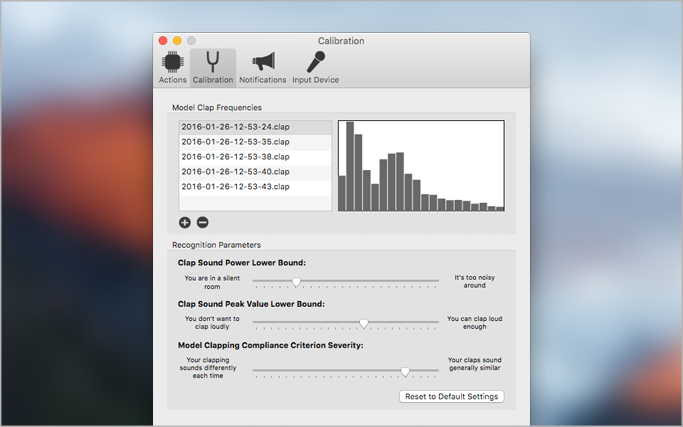The image size is (683, 427).
Task: Close the Calibration window with red button
Action: (163, 41)
